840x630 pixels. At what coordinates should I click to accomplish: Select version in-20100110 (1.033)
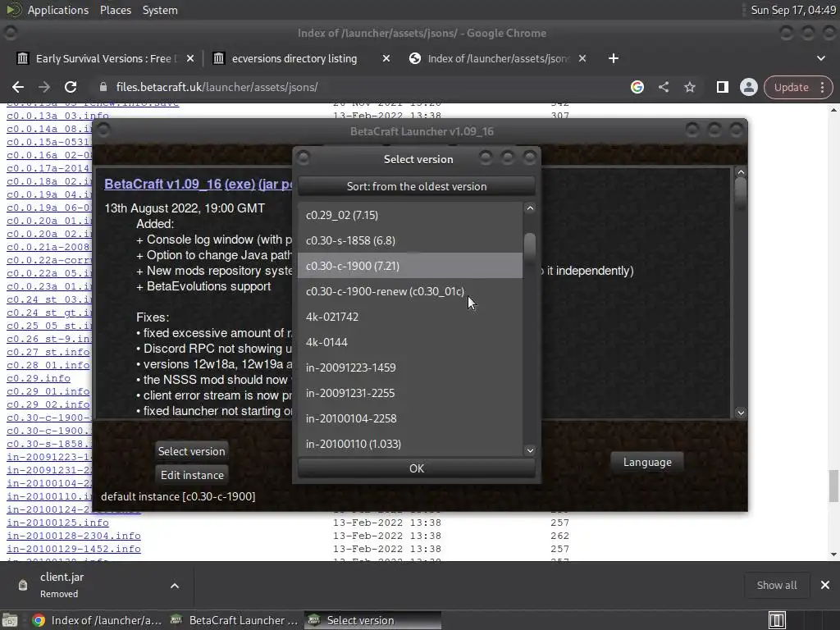(x=410, y=444)
